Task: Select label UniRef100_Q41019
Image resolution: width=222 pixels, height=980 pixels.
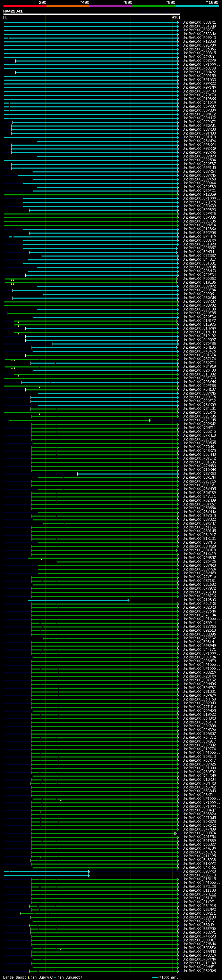Action: pos(199,103)
